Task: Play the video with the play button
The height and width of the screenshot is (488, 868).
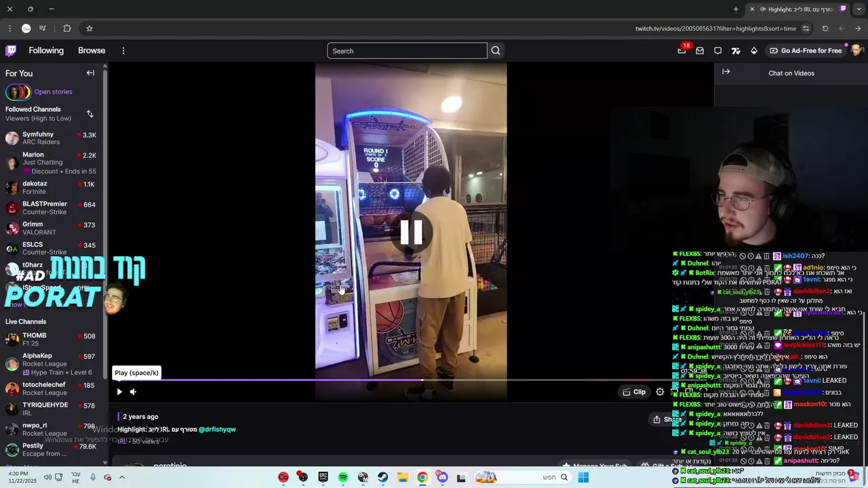Action: pyautogui.click(x=119, y=392)
